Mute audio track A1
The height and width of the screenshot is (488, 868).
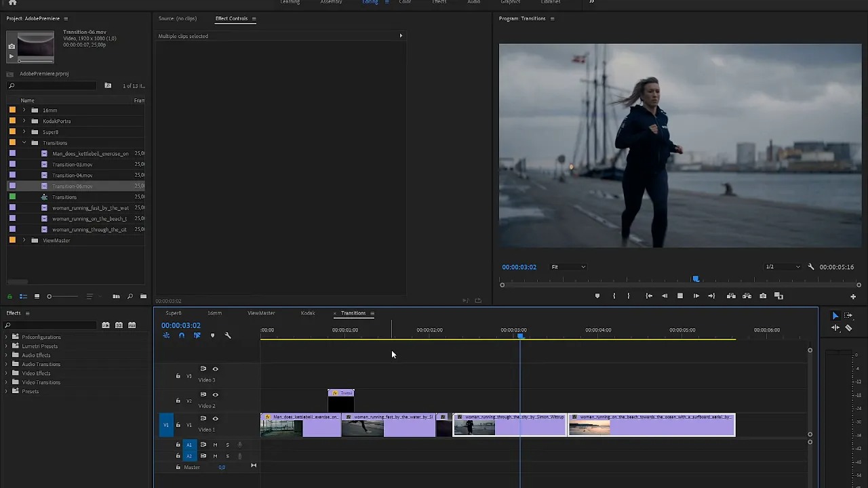[x=216, y=445]
